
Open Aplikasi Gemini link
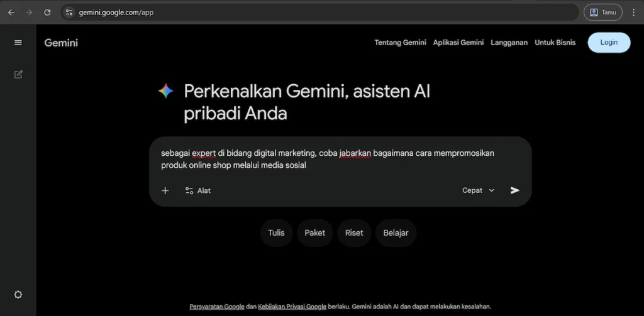pyautogui.click(x=458, y=43)
